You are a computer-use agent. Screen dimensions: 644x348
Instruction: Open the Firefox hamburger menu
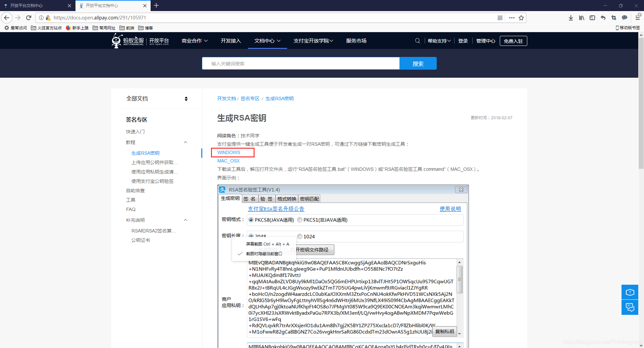tap(638, 17)
